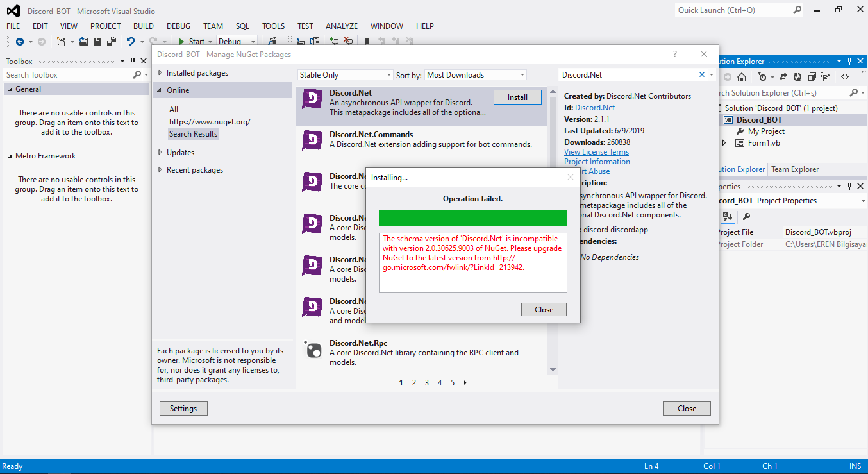The image size is (868, 474).
Task: Collapse the Metro Framework toolbox group
Action: 10,156
